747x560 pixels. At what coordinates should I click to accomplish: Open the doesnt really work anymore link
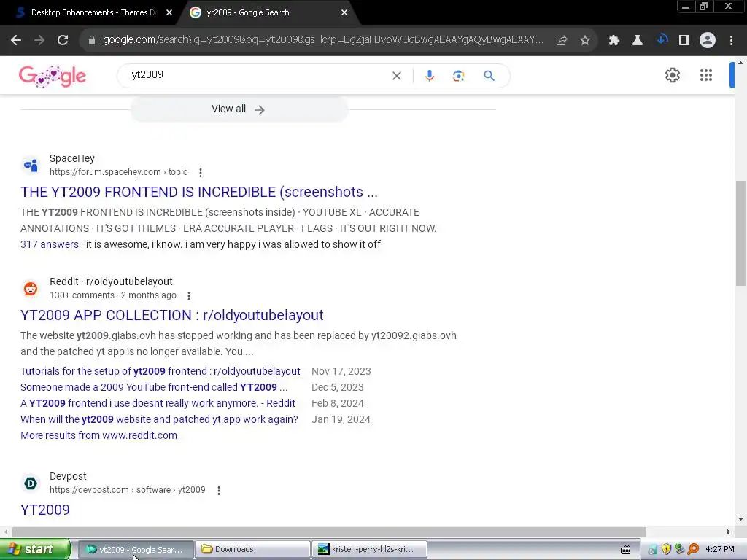pos(158,403)
